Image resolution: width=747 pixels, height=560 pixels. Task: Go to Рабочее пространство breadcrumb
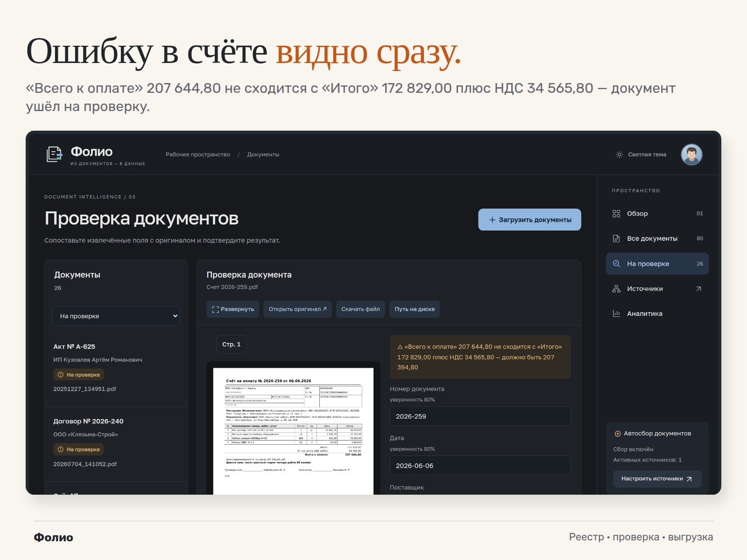(x=198, y=154)
